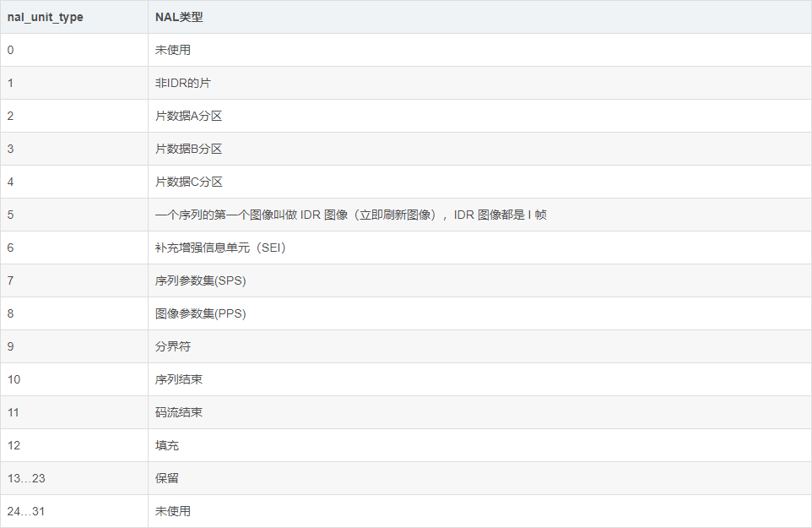Click the 13…23 range cell

click(74, 478)
